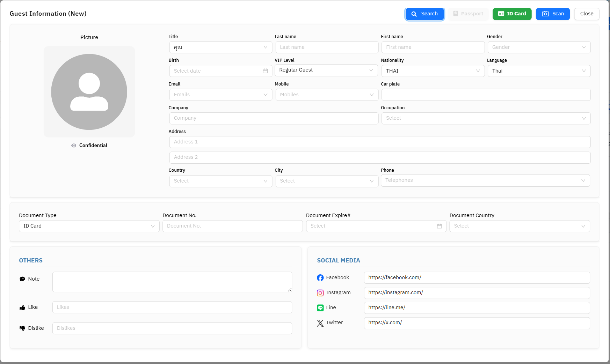Open the Nationality dropdown showing THAI

tap(433, 71)
